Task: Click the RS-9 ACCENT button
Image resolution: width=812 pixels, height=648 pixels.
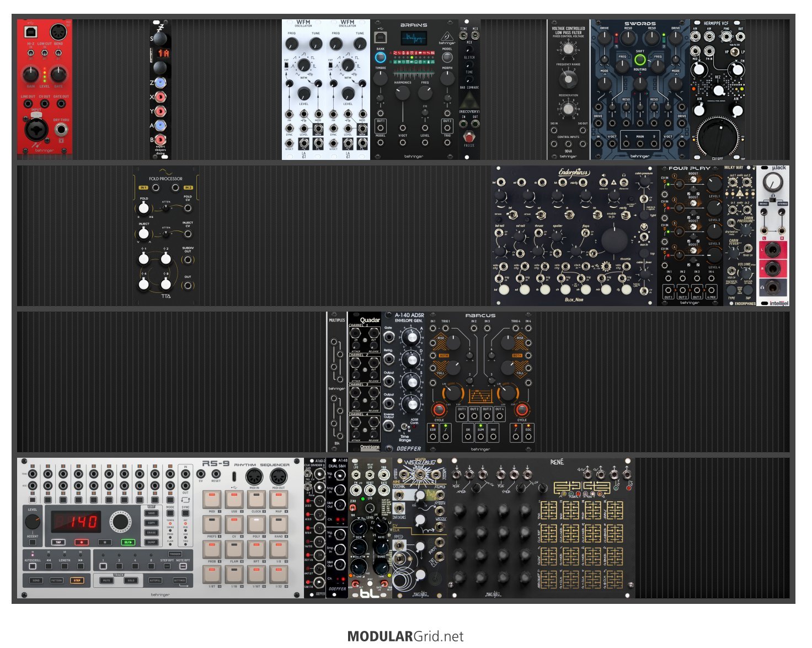Action: click(33, 543)
